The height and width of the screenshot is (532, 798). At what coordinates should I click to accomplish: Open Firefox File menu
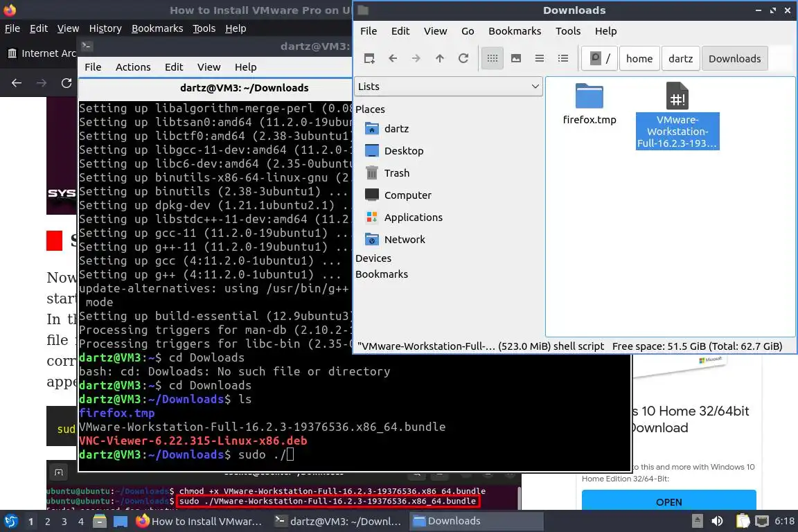click(12, 28)
